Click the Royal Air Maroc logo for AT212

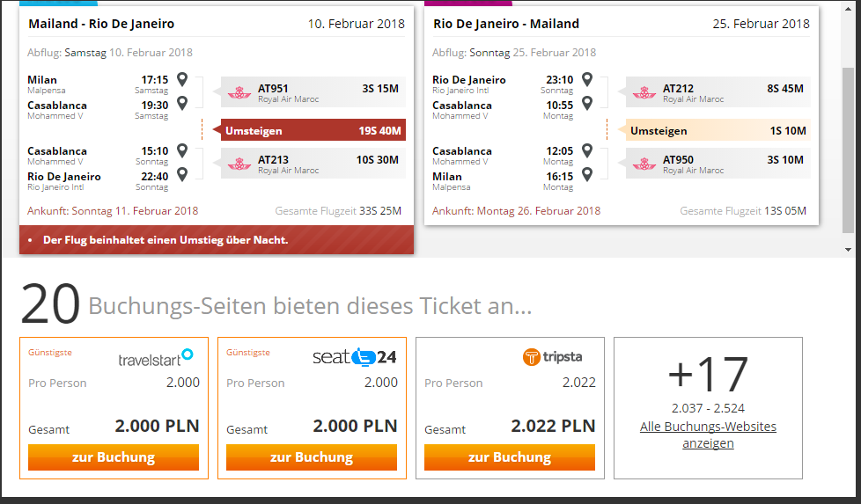click(644, 92)
